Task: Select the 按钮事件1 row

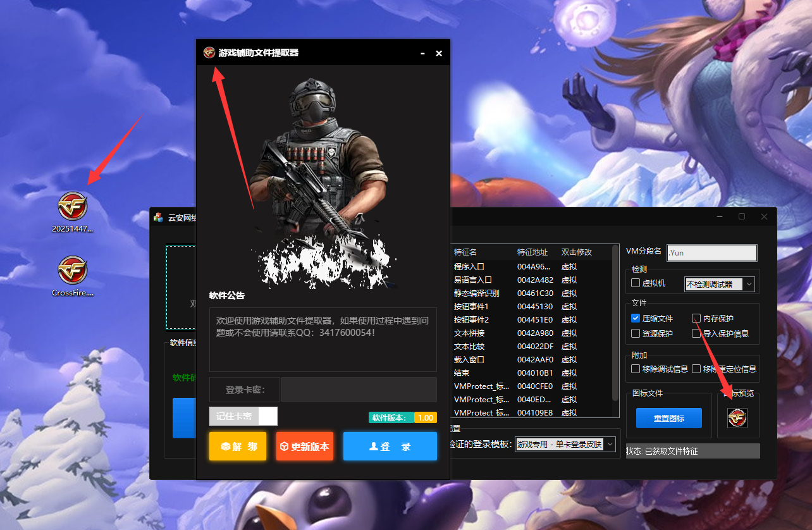Action: point(531,307)
